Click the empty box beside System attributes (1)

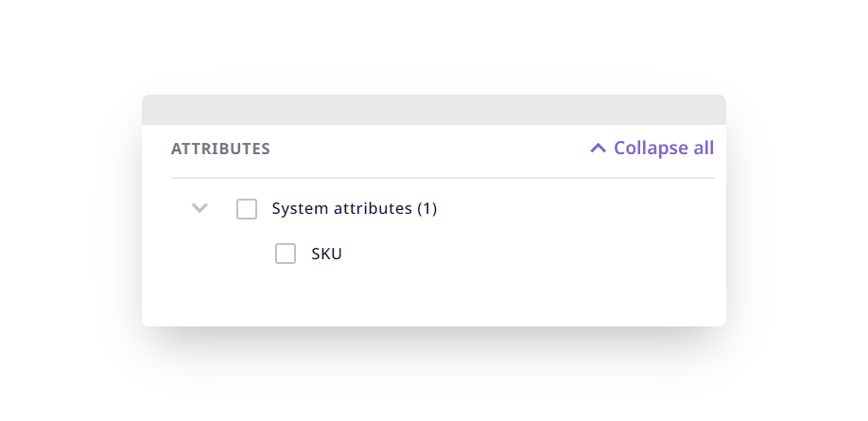click(247, 209)
